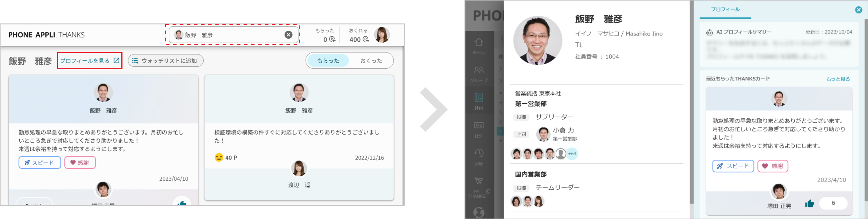
Task: Click the 2022/12/16 date on the second card
Action: 369,158
